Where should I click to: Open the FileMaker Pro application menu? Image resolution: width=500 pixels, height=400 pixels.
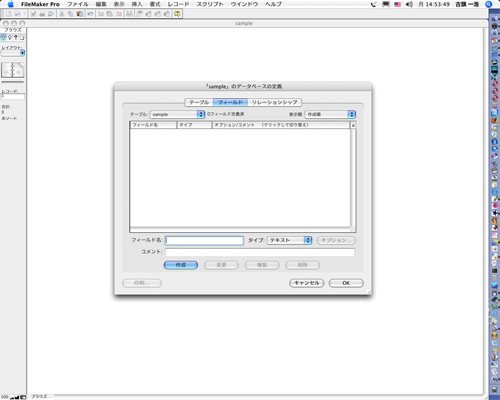click(40, 4)
